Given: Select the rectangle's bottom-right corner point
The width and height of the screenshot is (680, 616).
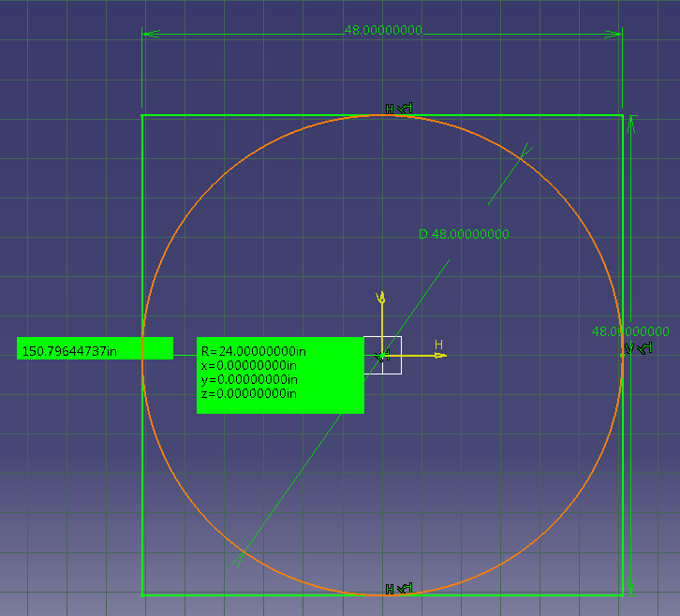Looking at the screenshot, I should coord(622,594).
